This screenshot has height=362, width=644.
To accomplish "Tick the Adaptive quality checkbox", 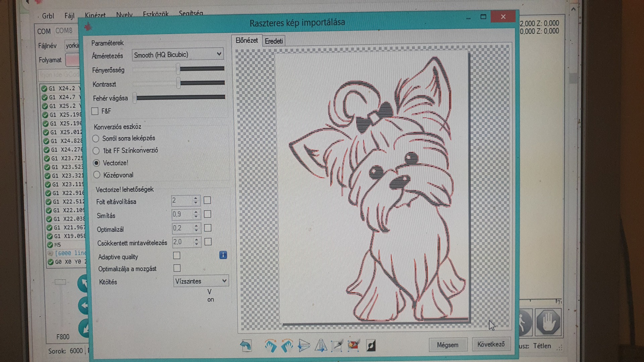I will (177, 255).
